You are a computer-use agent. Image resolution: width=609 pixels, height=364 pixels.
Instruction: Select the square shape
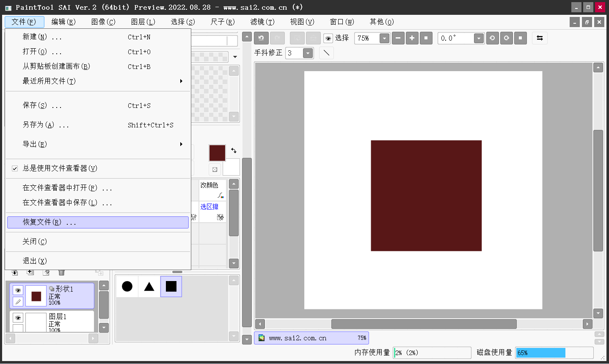coord(171,287)
